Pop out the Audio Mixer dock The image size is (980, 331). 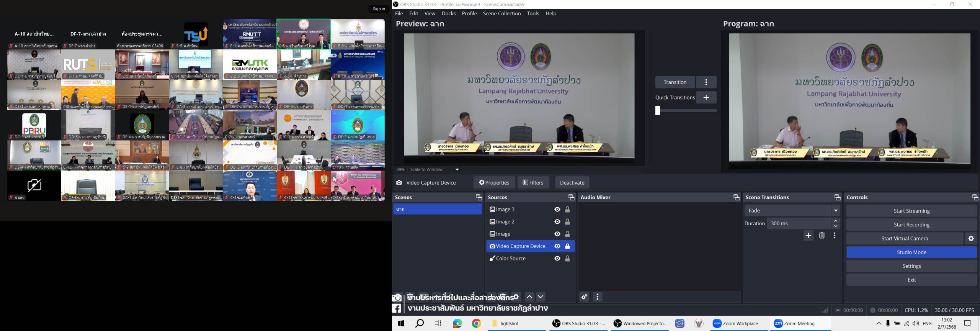tap(736, 198)
